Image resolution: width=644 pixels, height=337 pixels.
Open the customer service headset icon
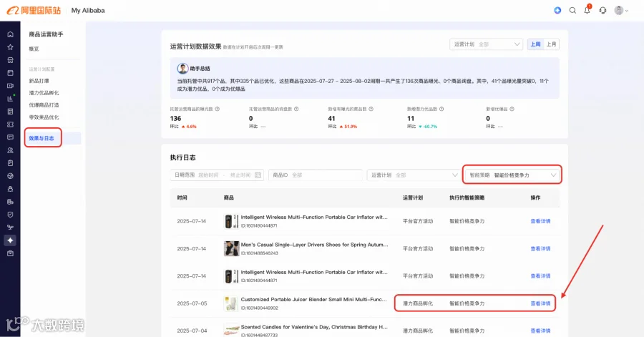pos(602,10)
